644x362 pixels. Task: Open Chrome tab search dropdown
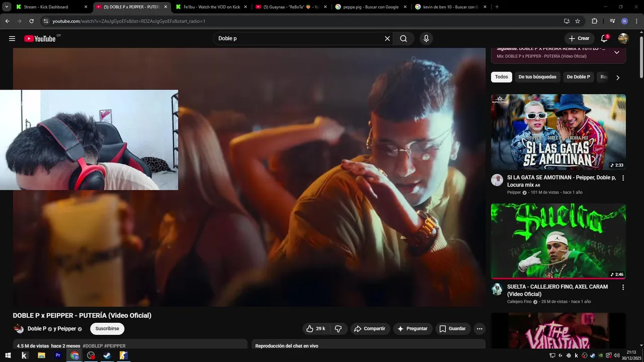[x=7, y=7]
